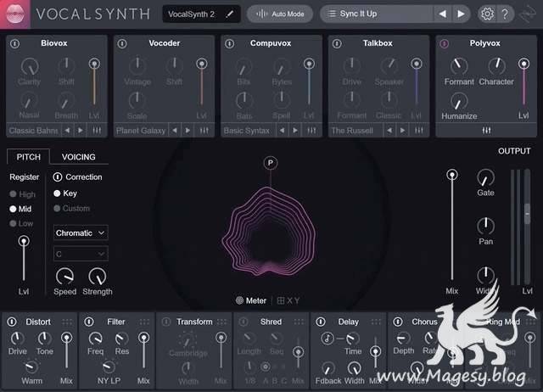Click the Delay tempo sync note icon
Image resolution: width=543 pixels, height=392 pixels.
[327, 338]
